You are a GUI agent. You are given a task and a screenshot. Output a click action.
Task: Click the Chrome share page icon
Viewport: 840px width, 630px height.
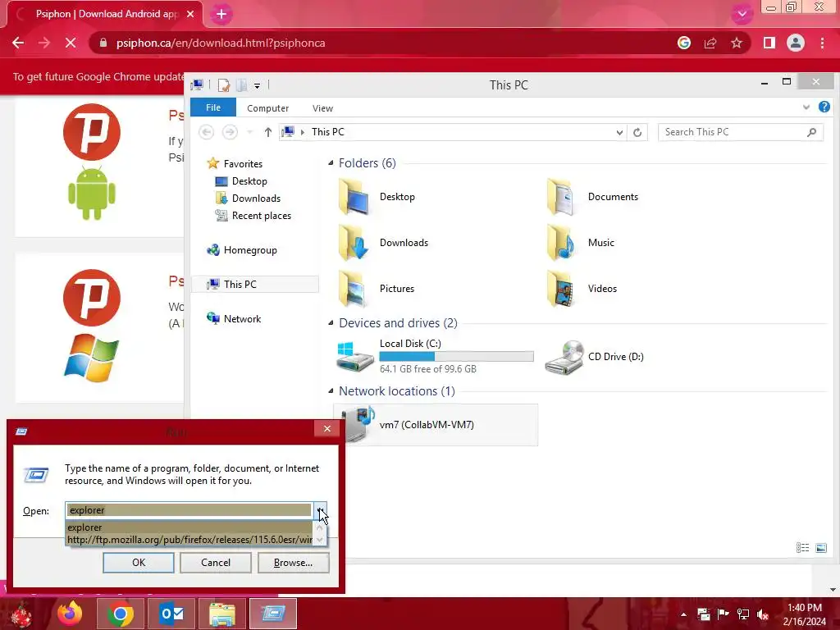click(710, 43)
